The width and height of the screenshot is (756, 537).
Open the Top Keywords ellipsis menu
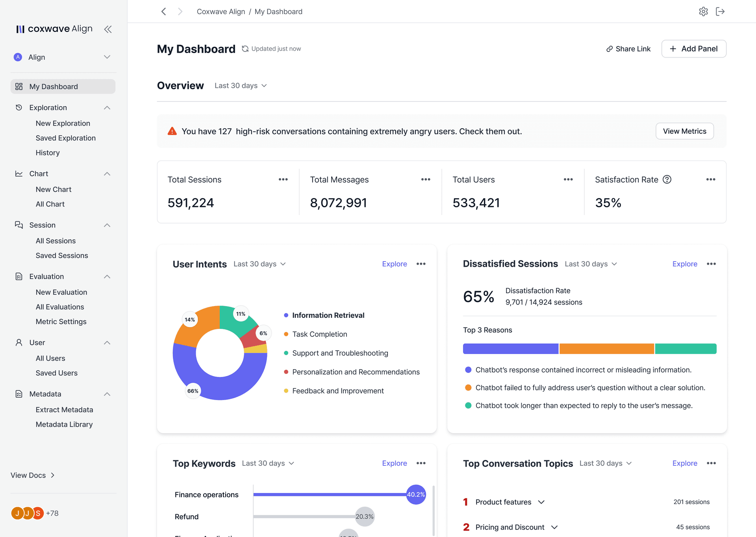pyautogui.click(x=421, y=463)
